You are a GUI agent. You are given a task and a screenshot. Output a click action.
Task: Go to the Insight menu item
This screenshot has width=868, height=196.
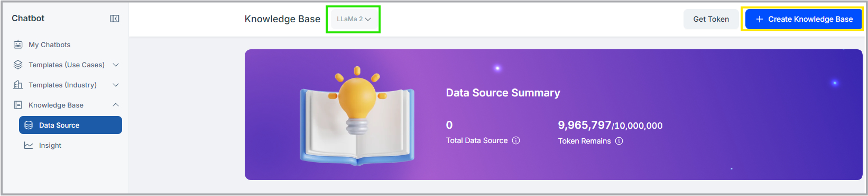point(70,145)
